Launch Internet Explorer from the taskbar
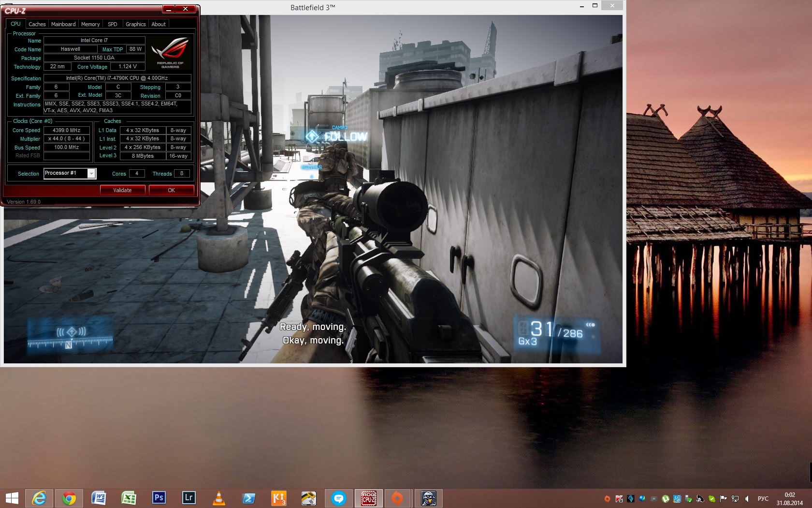Screen dimensions: 812x508 click(39, 498)
